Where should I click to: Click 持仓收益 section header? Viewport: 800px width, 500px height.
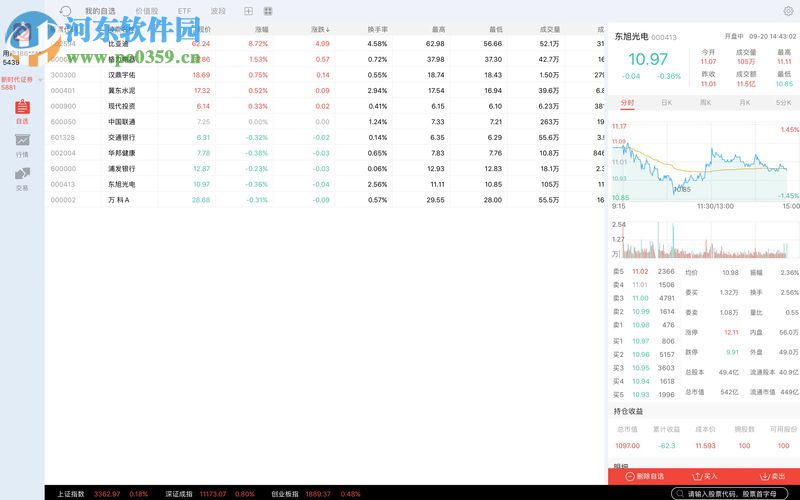pyautogui.click(x=628, y=411)
